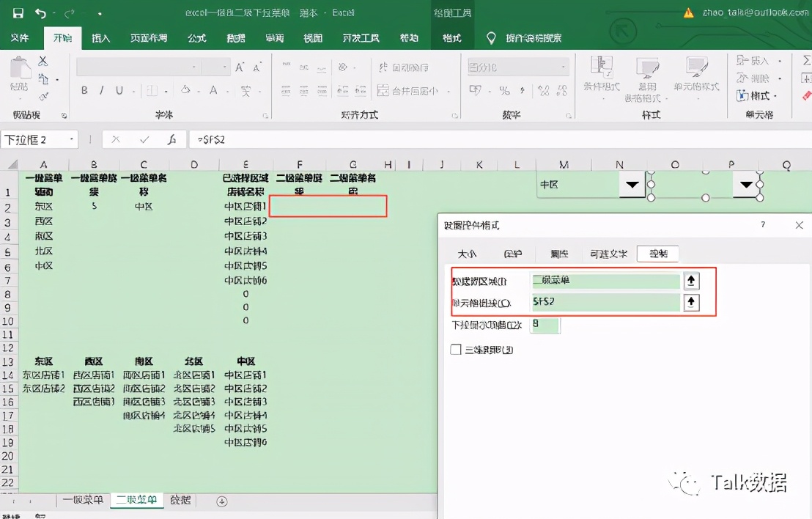The image size is (812, 519).
Task: Toggle Bold formatting
Action: [84, 91]
